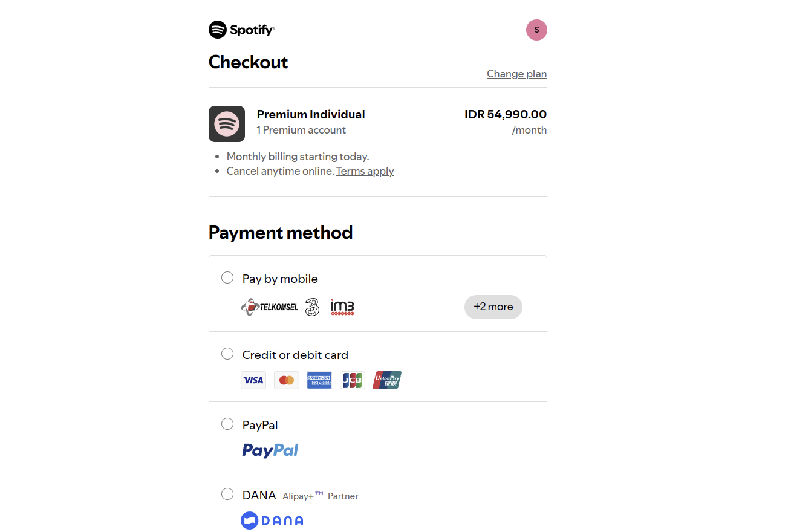Open the Change plan link
The image size is (791, 532).
[x=517, y=74]
